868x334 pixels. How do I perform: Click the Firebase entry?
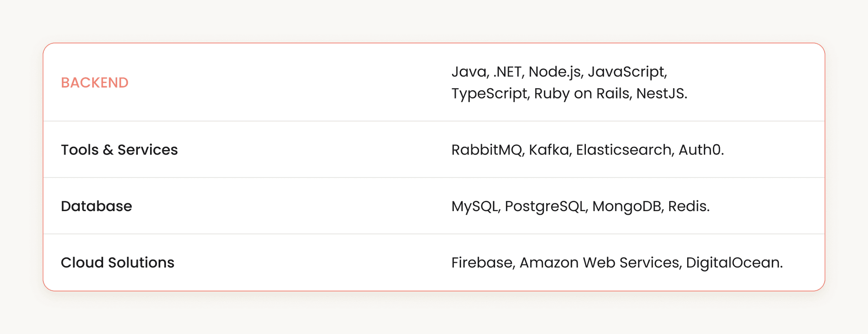pos(482,263)
